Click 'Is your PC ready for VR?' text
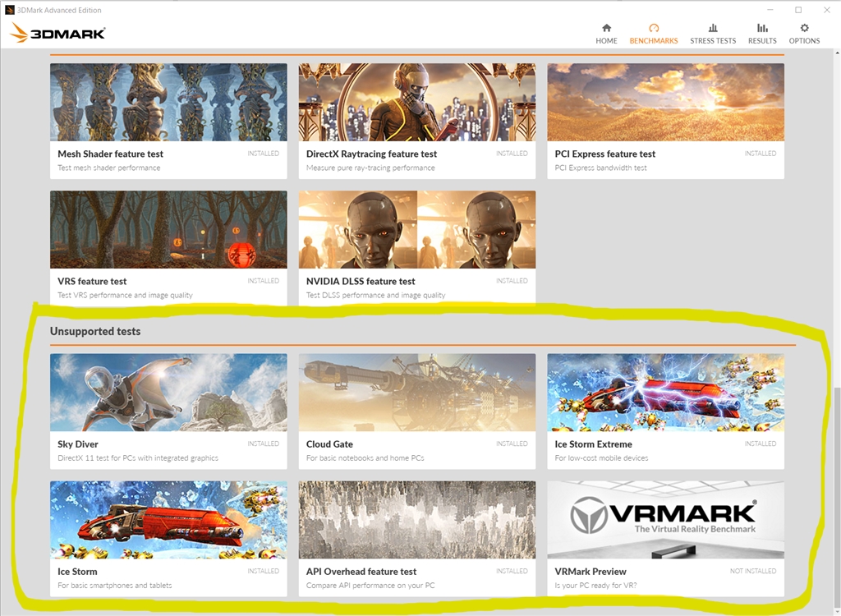Screen dimensions: 841x616 pyautogui.click(x=596, y=586)
